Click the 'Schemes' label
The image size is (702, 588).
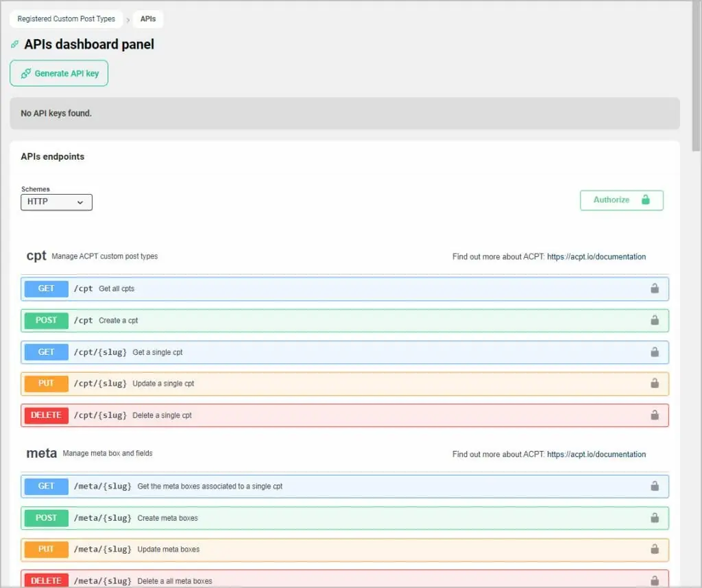coord(36,189)
